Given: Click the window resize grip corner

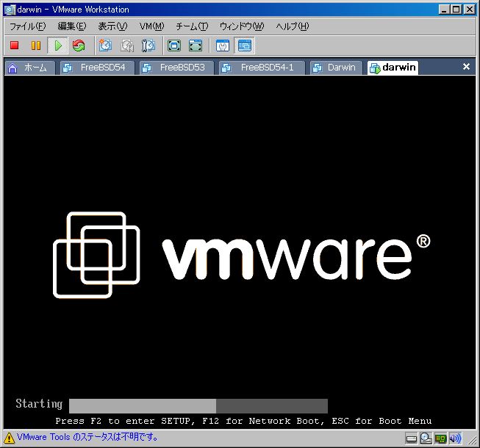Looking at the screenshot, I should pos(471,441).
